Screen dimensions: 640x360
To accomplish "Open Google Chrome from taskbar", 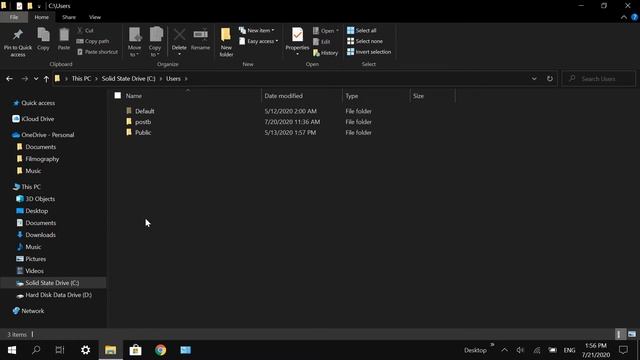I will point(160,350).
